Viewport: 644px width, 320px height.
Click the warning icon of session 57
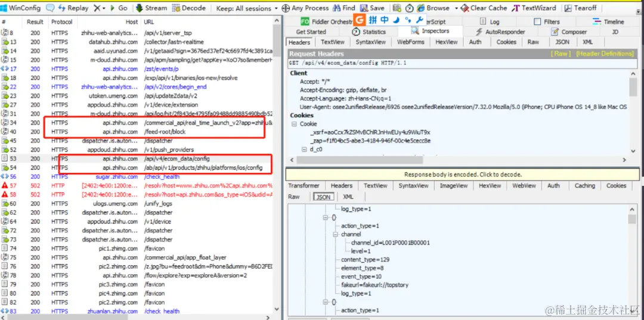5,185
